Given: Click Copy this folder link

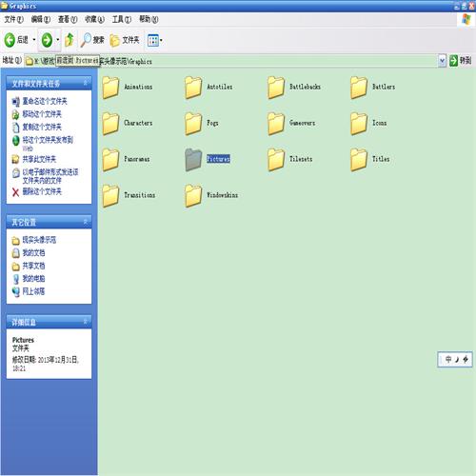Looking at the screenshot, I should (42, 128).
